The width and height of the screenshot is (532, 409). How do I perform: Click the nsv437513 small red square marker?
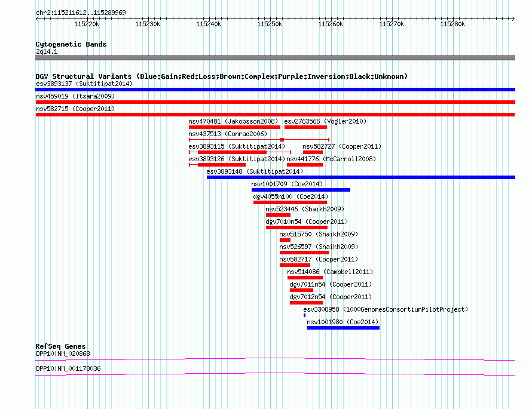click(x=282, y=140)
